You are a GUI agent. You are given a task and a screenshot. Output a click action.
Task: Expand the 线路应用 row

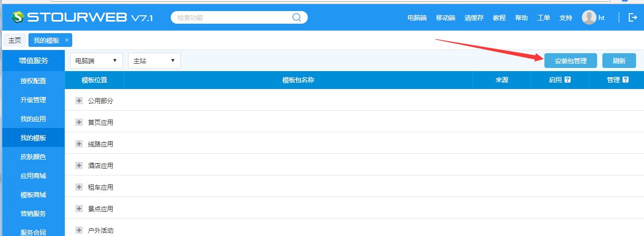tap(79, 144)
